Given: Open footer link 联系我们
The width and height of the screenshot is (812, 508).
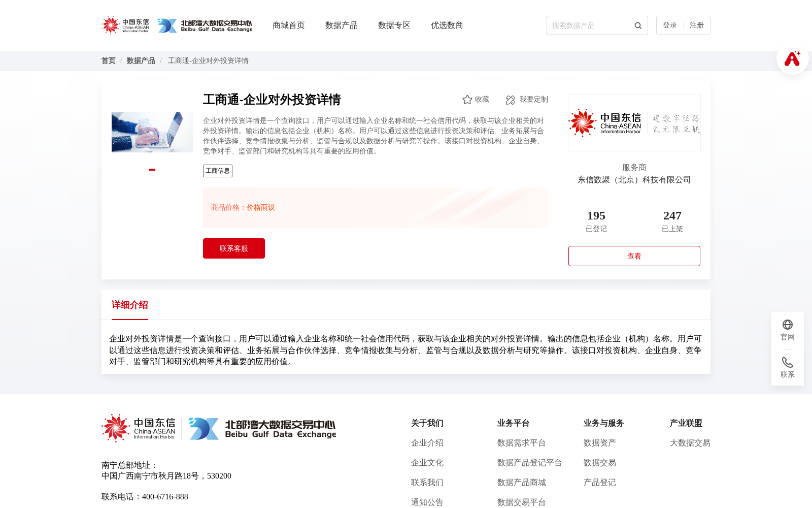Looking at the screenshot, I should [x=427, y=483].
